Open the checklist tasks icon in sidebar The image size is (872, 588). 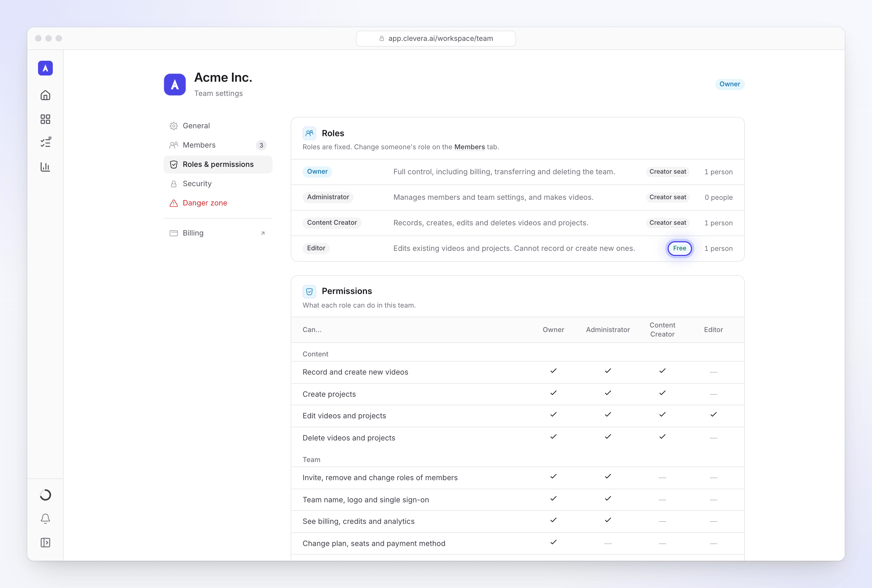coord(45,143)
